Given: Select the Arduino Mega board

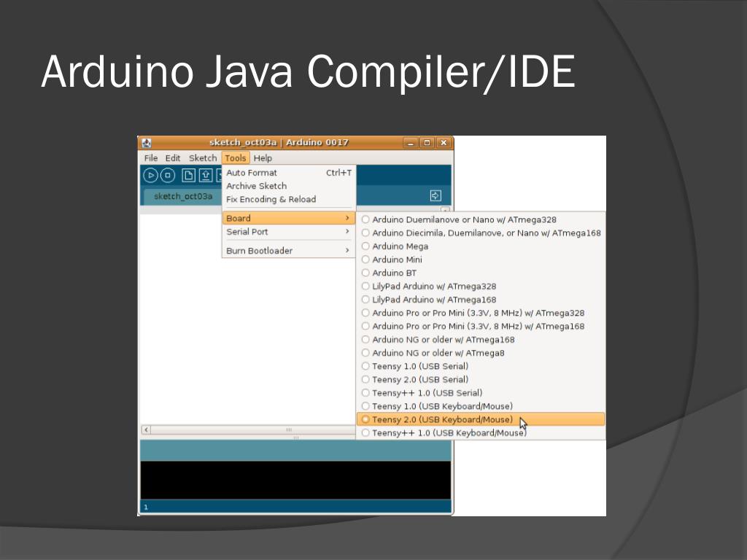Looking at the screenshot, I should [481, 246].
